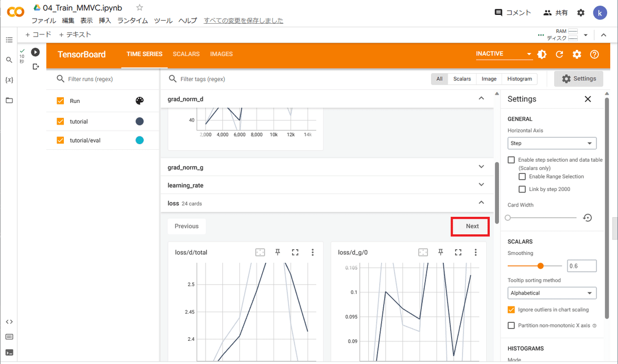Run the cell with play button
618x364 pixels.
point(36,52)
